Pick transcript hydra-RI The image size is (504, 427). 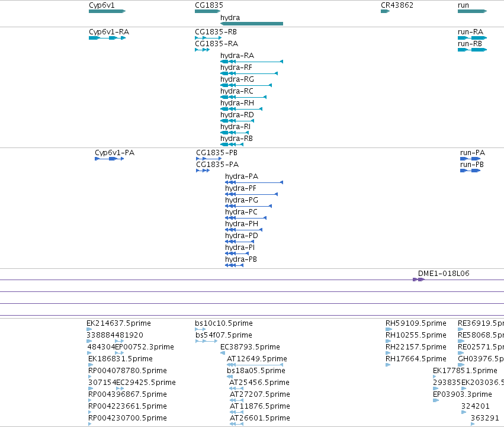pos(235,133)
